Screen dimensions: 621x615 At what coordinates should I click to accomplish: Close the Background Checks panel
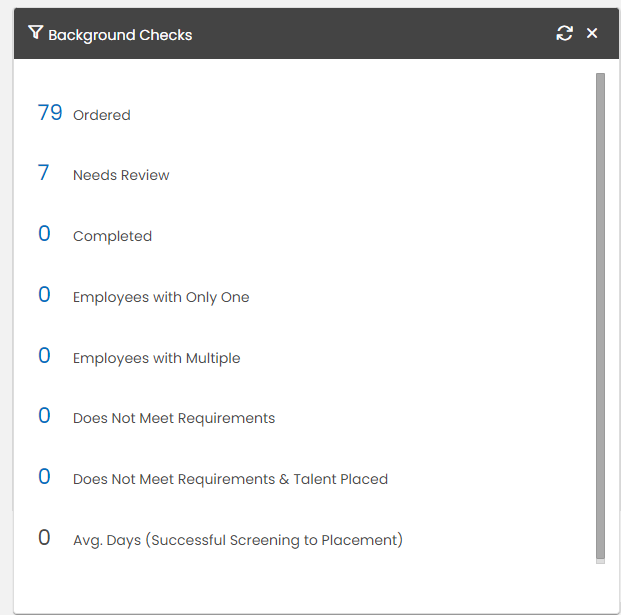(592, 33)
